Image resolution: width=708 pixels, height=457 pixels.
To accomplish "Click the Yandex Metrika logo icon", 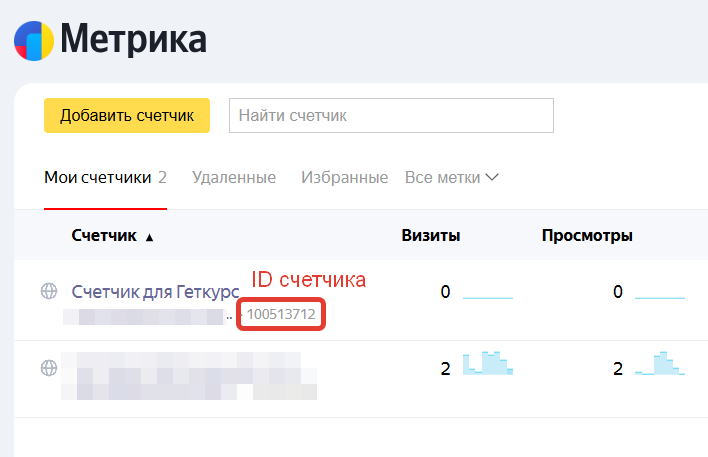I will pos(34,41).
